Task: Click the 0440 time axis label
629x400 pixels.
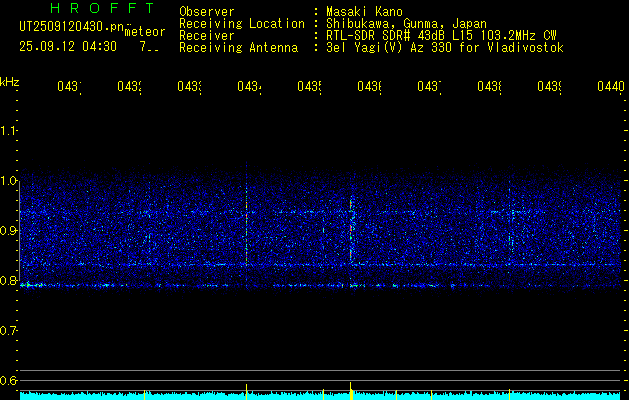Action: point(611,86)
